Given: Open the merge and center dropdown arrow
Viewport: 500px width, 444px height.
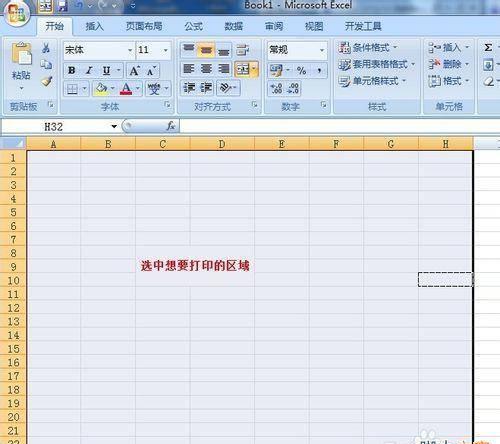Looking at the screenshot, I should click(x=254, y=69).
